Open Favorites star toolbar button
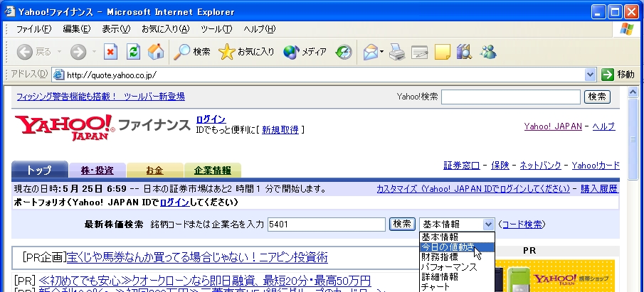This screenshot has width=644, height=292. [246, 52]
